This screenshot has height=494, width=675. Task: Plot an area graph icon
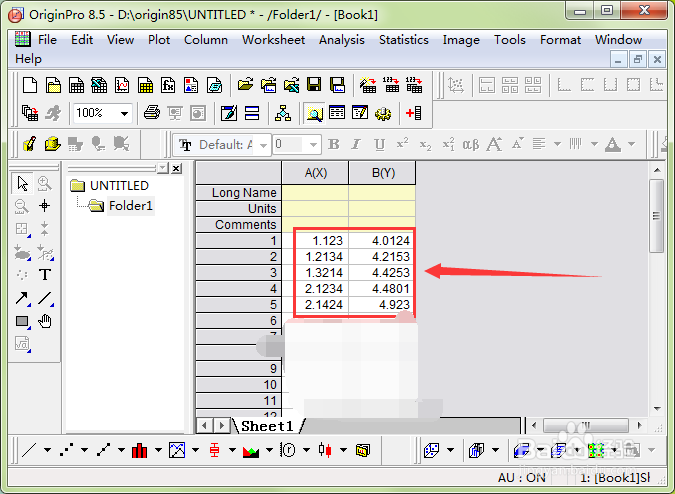[x=251, y=450]
